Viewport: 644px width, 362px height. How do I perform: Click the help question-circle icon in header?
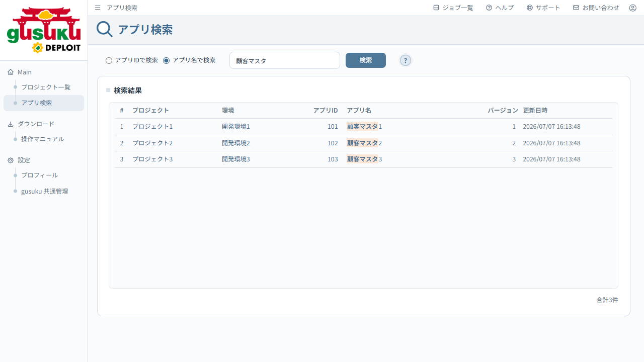tap(489, 8)
